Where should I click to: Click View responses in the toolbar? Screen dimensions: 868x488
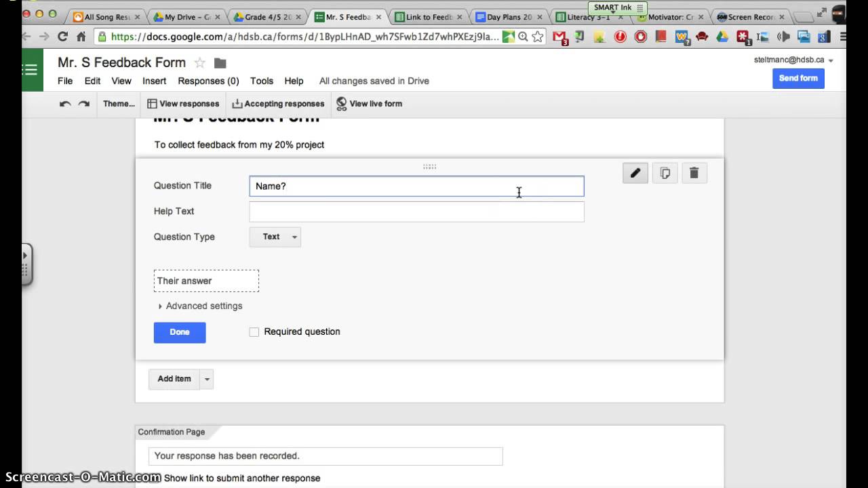(183, 104)
